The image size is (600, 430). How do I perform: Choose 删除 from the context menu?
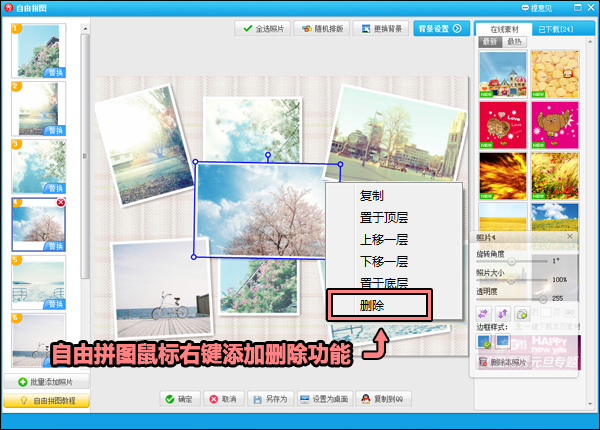(379, 305)
